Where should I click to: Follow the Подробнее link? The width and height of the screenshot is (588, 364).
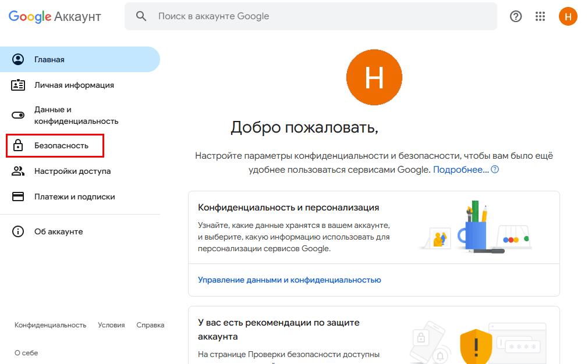461,170
